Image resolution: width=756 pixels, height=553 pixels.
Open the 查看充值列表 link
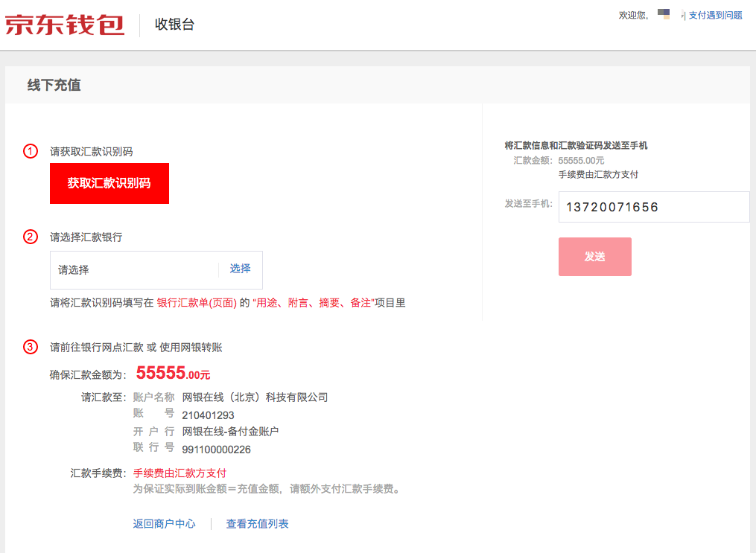(258, 524)
